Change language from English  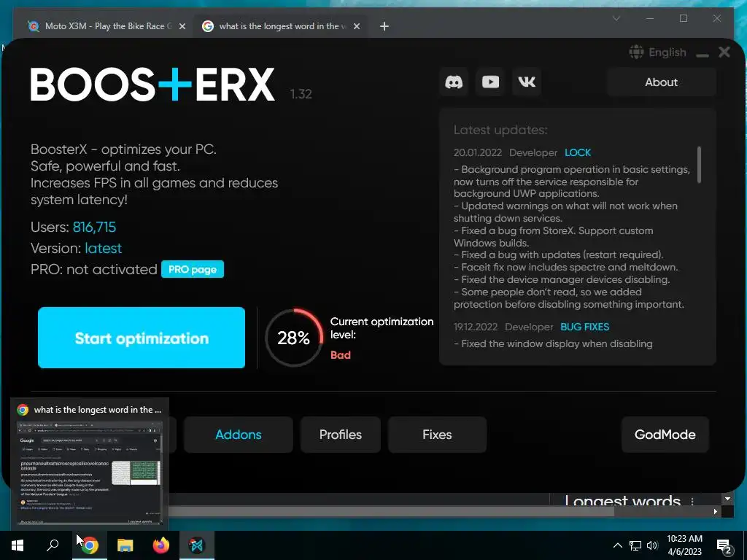tap(667, 52)
